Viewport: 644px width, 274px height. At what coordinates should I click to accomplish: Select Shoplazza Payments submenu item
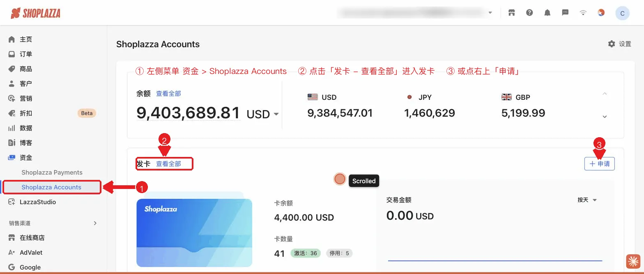[52, 173]
